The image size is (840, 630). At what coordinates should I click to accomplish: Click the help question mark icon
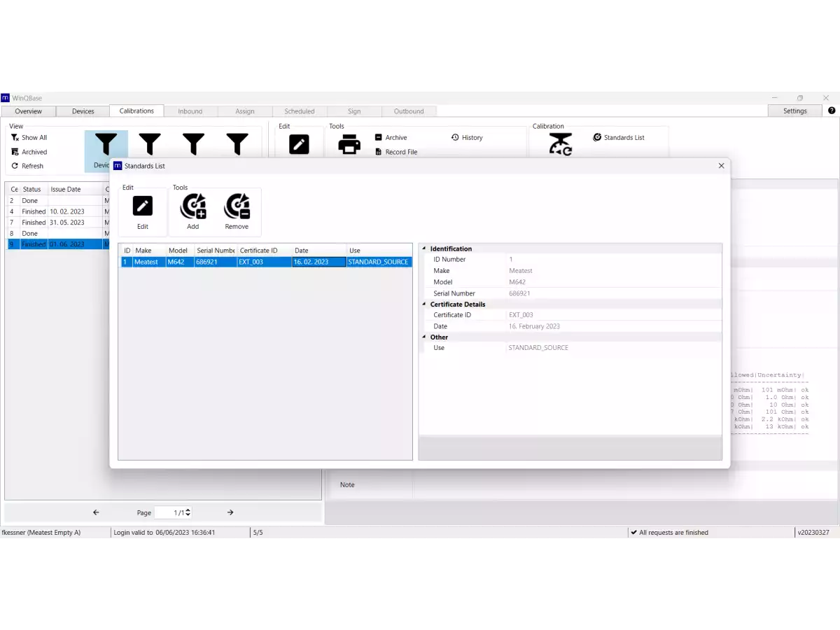pyautogui.click(x=832, y=111)
